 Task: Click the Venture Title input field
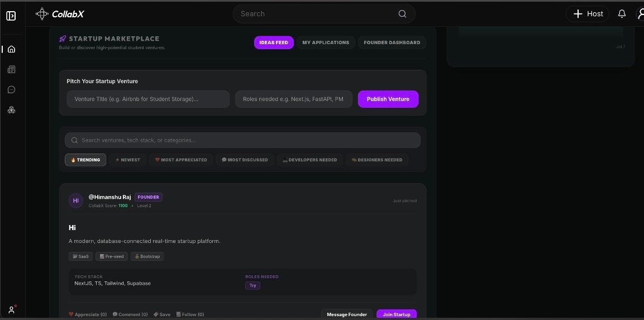[x=148, y=99]
